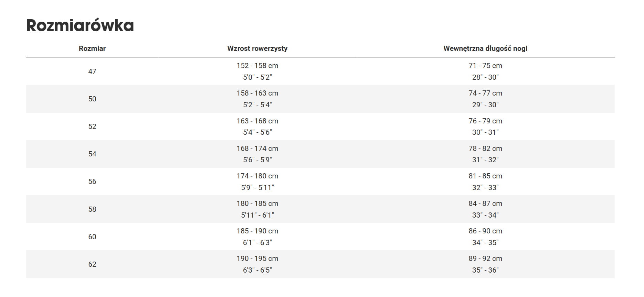Viewport: 644px width, 297px height.
Task: Click the size 50 row label
Action: coord(92,99)
